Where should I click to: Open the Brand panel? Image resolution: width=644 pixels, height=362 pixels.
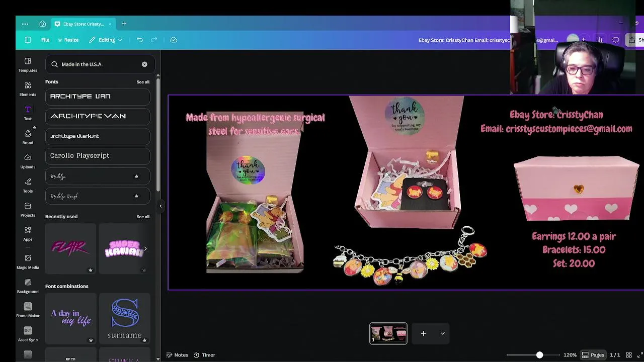[28, 137]
